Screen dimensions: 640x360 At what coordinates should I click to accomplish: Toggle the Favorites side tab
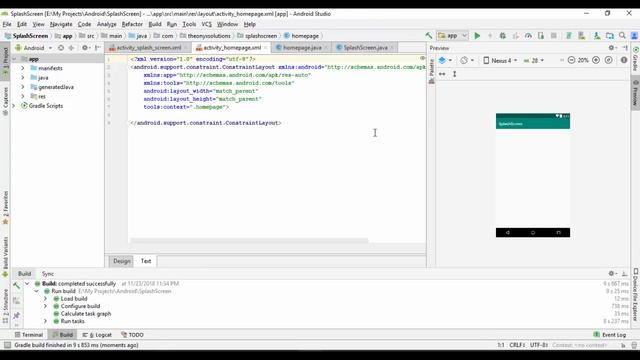5,207
